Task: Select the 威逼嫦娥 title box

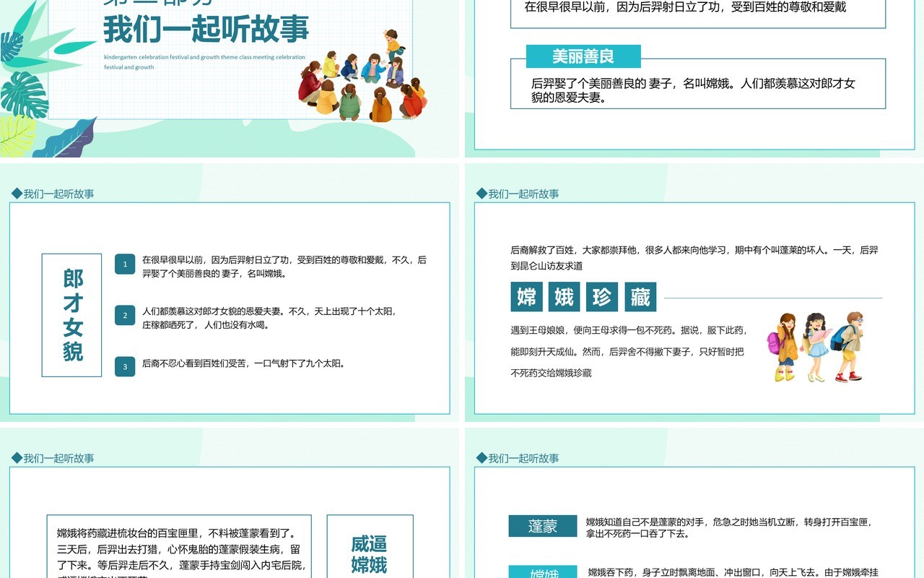Action: [370, 547]
